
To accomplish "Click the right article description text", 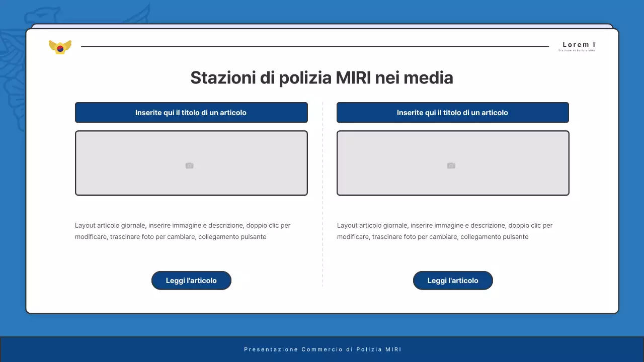I will [x=444, y=231].
